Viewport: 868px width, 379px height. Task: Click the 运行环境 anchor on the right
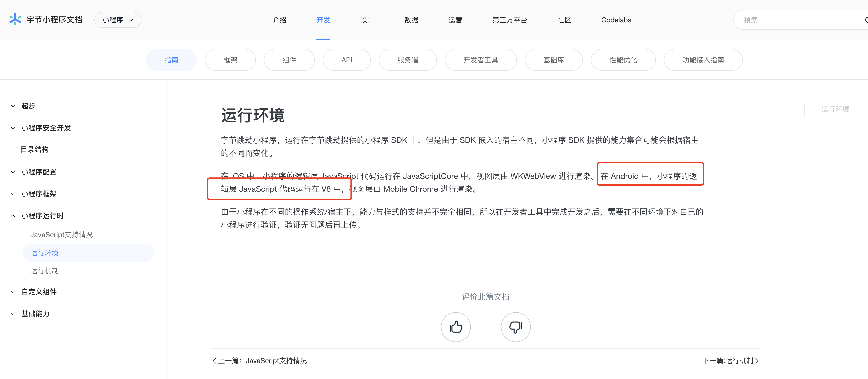coord(835,109)
